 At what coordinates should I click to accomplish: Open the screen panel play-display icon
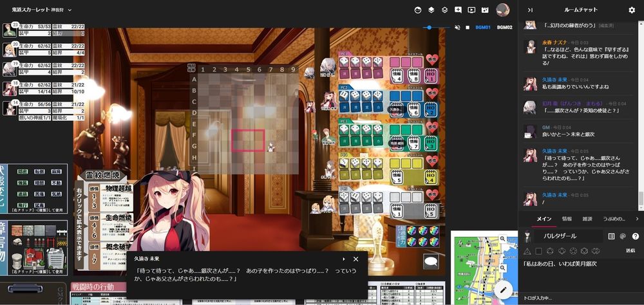[x=471, y=10]
